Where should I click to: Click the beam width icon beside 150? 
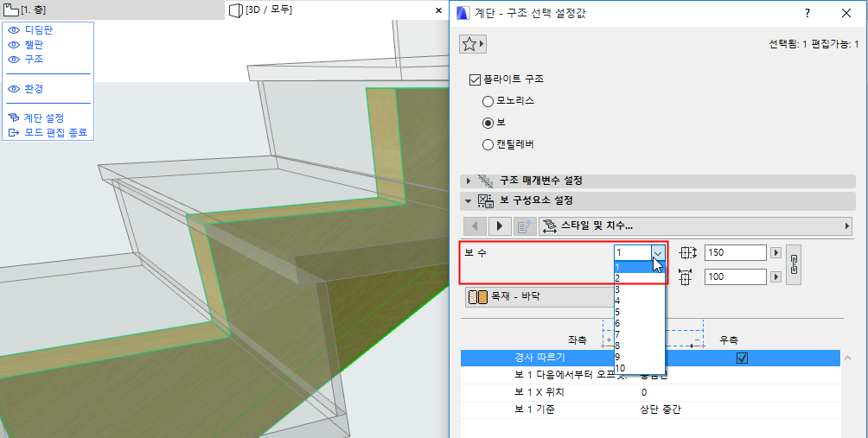pos(686,253)
